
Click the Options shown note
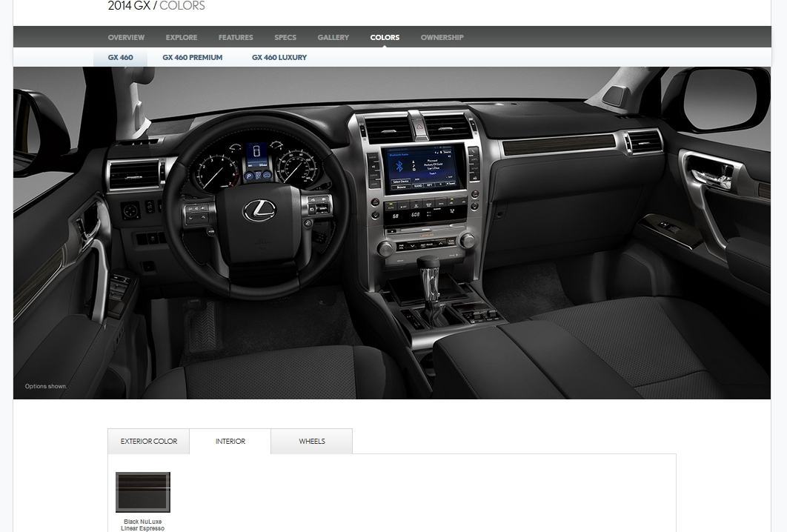(46, 386)
